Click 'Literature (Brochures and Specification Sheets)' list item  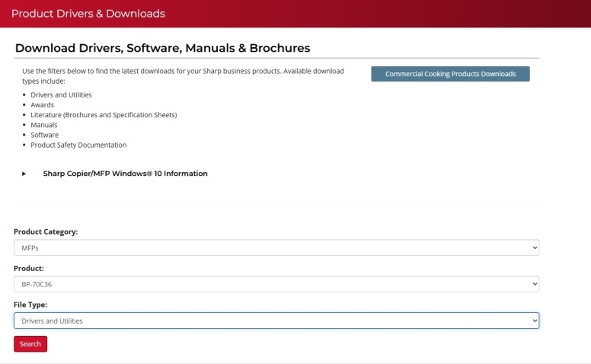pyautogui.click(x=104, y=115)
